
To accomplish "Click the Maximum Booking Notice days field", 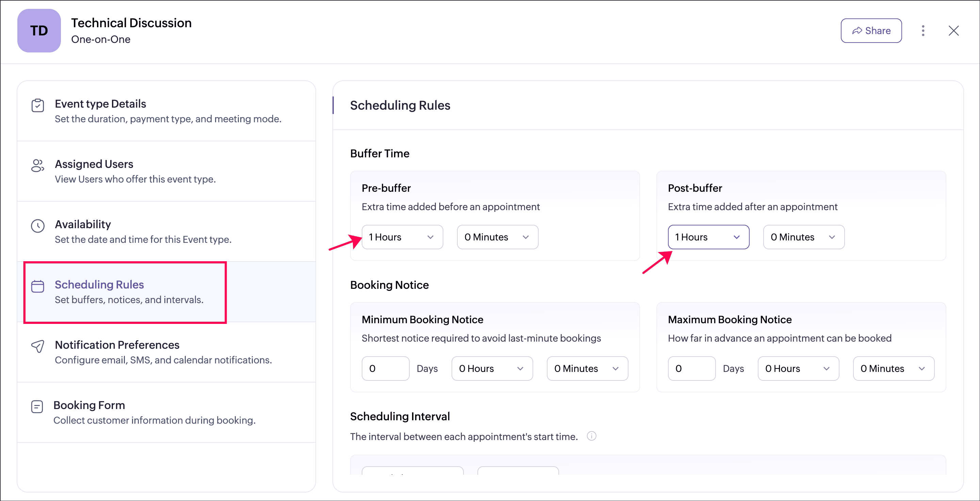I will pyautogui.click(x=692, y=369).
